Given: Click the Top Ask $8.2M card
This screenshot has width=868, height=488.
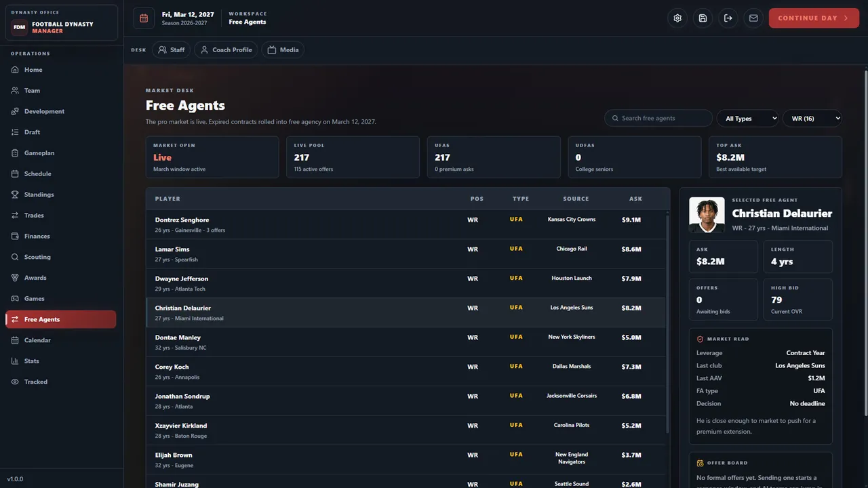Looking at the screenshot, I should tap(775, 157).
